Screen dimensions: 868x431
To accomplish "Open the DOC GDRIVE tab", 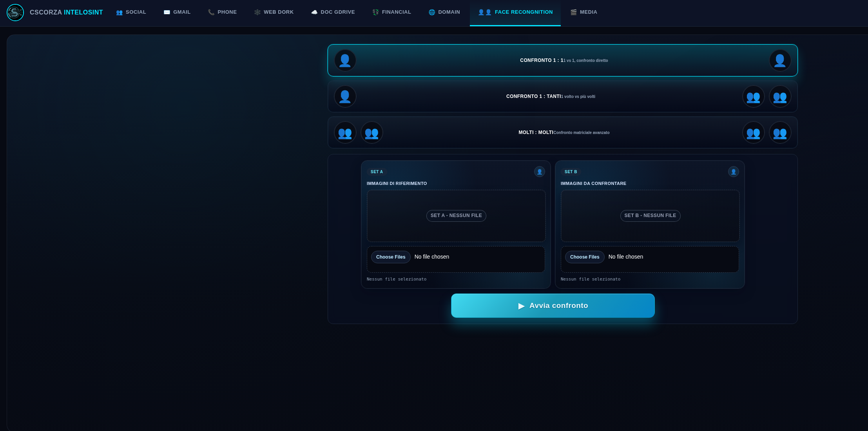I will point(333,13).
